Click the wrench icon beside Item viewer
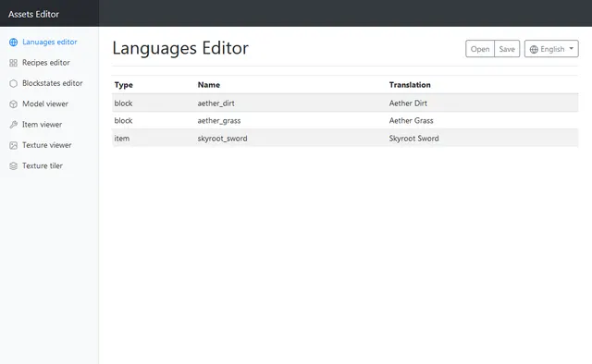The image size is (592, 364). (x=13, y=125)
